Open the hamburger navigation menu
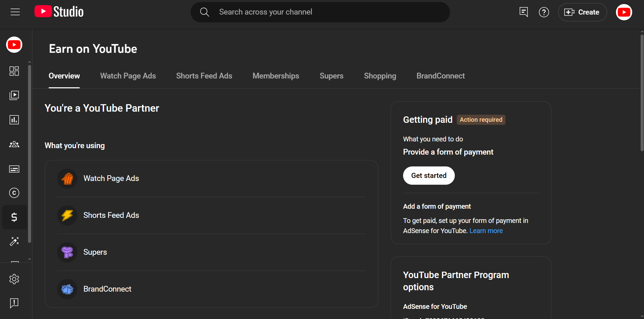The image size is (644, 319). tap(15, 12)
